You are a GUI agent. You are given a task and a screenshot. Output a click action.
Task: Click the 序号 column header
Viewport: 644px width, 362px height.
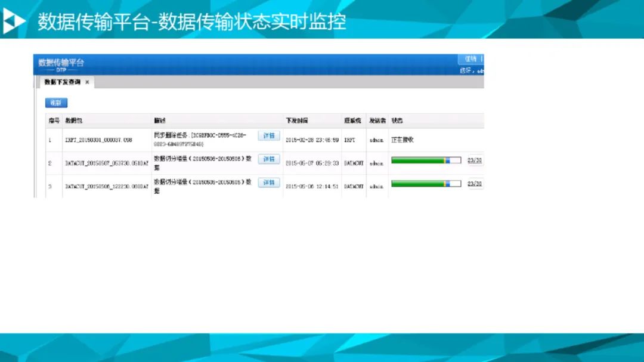(x=54, y=121)
